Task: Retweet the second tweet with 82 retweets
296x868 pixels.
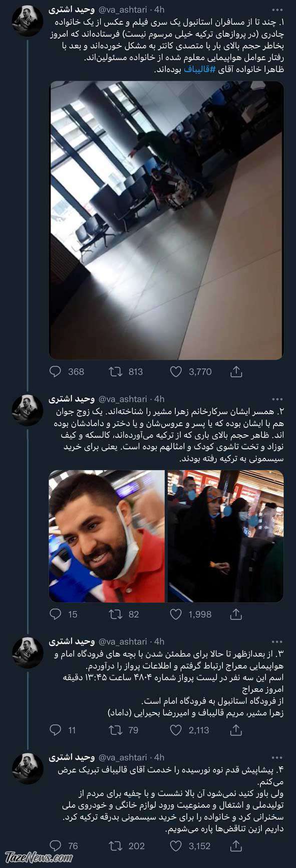Action: [115, 614]
